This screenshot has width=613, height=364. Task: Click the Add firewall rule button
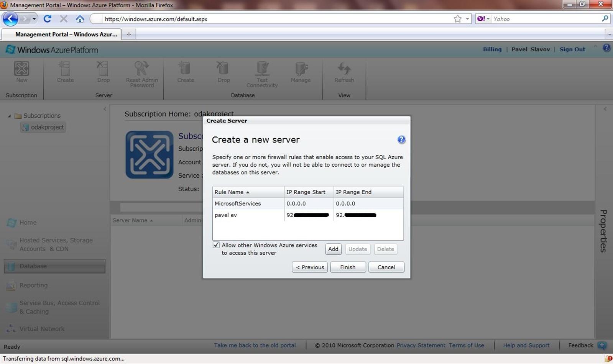click(333, 249)
